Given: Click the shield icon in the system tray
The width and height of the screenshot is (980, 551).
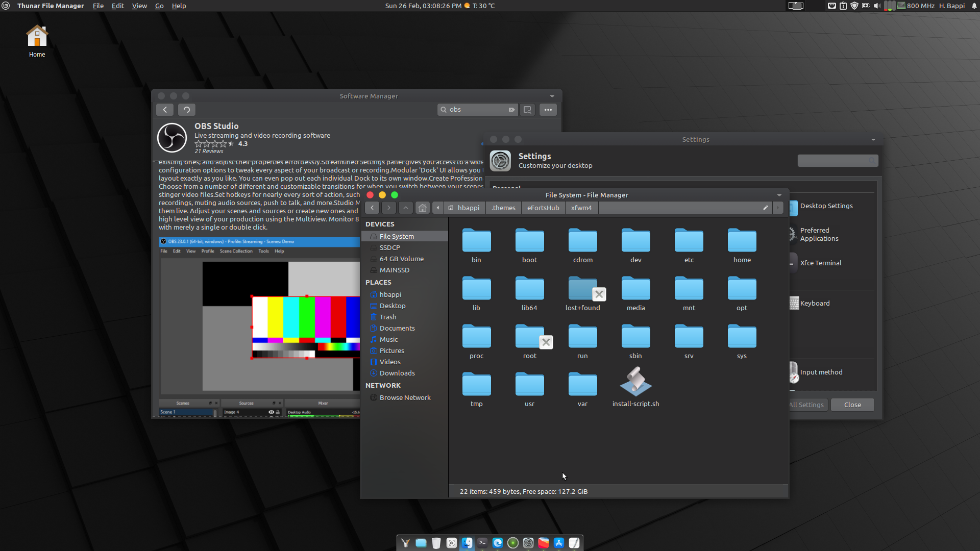Looking at the screenshot, I should [x=854, y=6].
